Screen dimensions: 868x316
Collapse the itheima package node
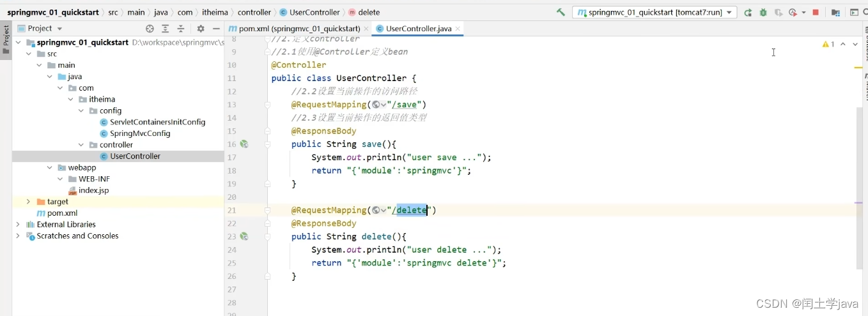(x=70, y=100)
